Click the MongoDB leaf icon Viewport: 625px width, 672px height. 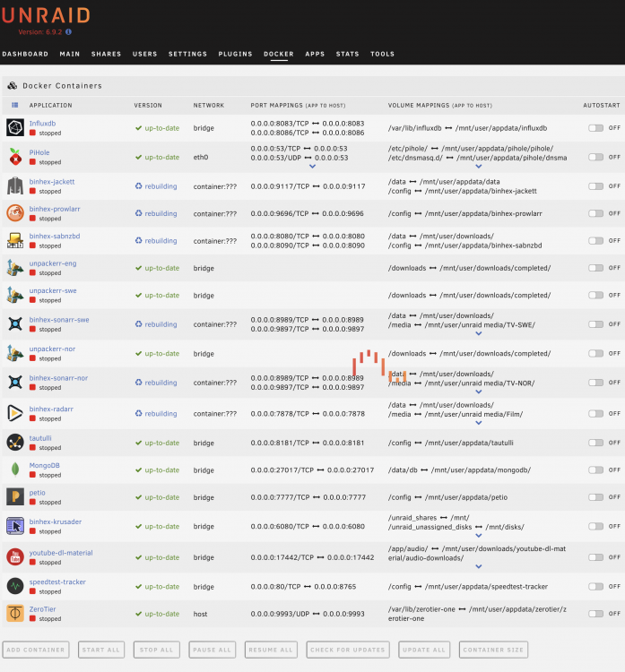(15, 470)
